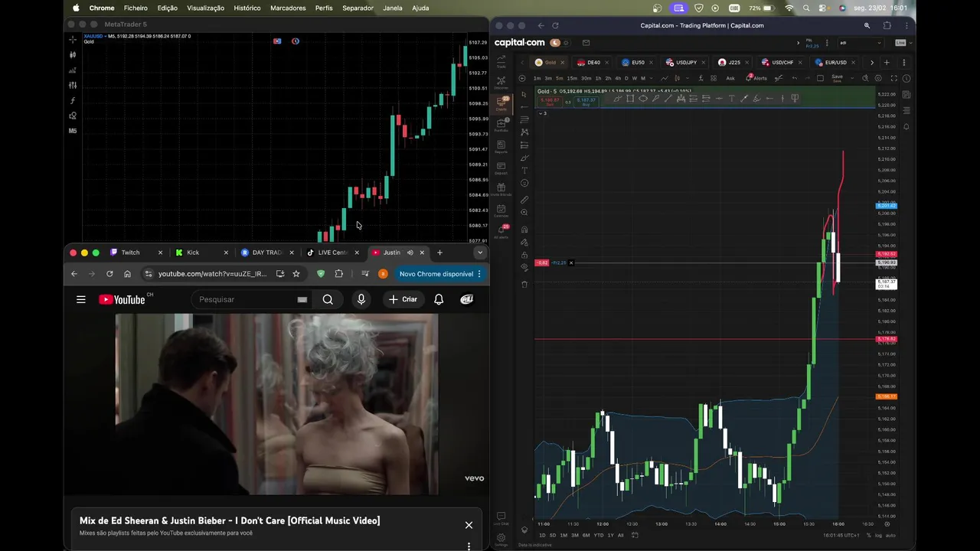Open the Trade section in Capital.com sidebar
This screenshot has width=980, height=551.
click(501, 60)
